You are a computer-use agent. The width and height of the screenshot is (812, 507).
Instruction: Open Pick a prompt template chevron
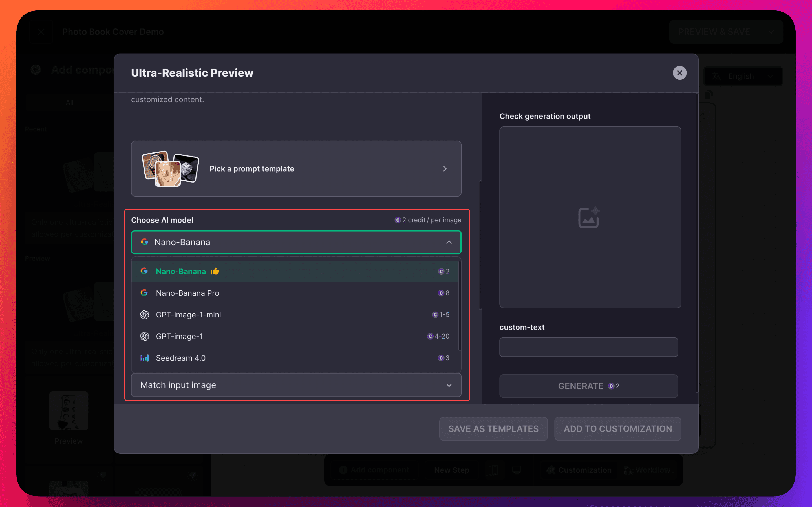point(445,168)
